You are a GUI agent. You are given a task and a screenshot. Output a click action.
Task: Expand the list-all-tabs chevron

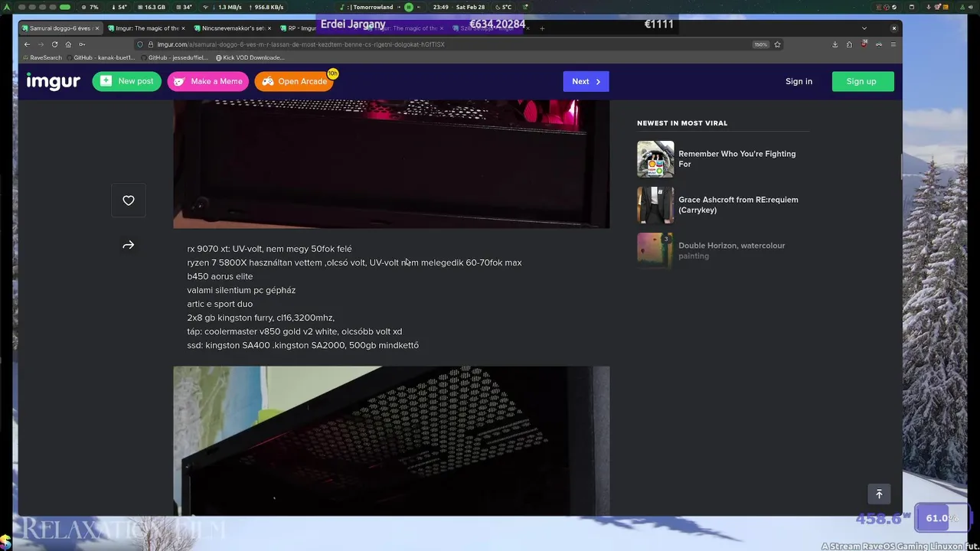click(x=864, y=28)
